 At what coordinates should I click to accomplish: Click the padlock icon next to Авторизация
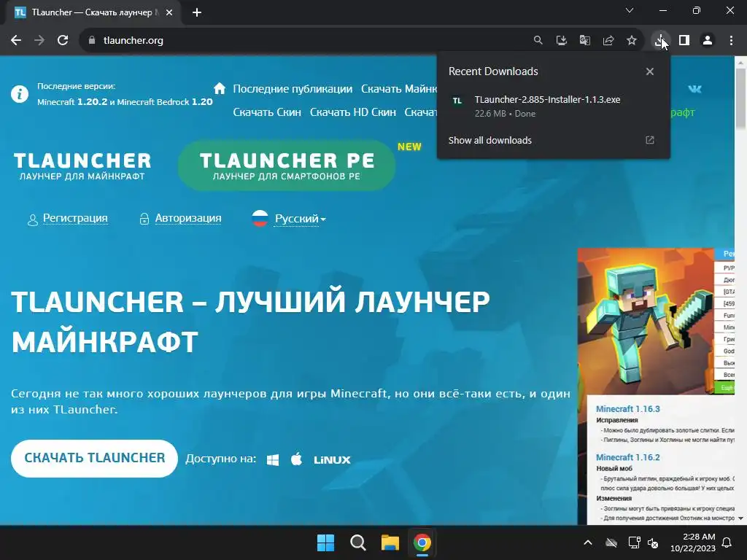(x=144, y=219)
